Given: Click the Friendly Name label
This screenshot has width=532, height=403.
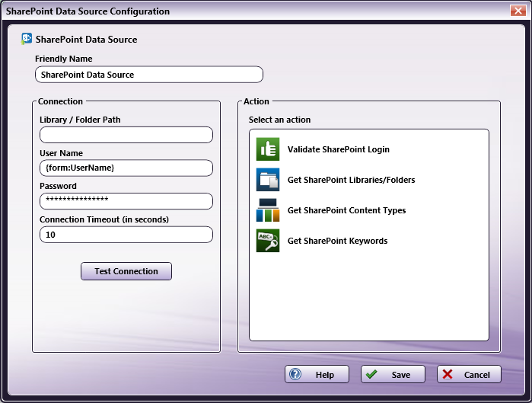Looking at the screenshot, I should click(x=63, y=59).
